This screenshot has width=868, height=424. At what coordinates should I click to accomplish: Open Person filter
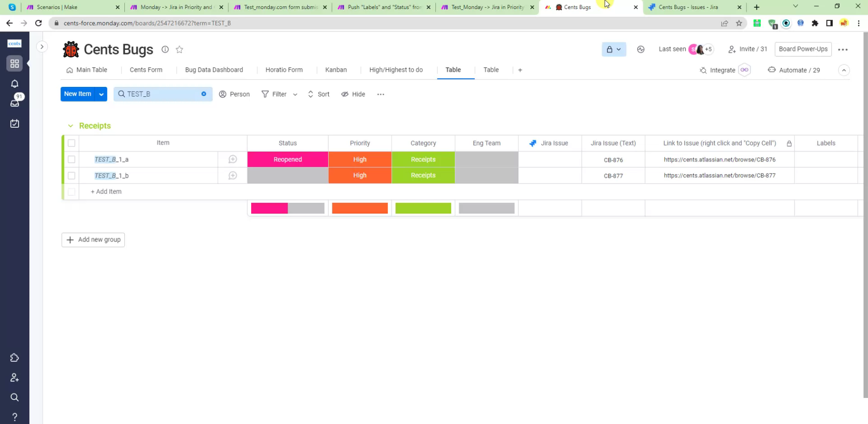point(234,94)
